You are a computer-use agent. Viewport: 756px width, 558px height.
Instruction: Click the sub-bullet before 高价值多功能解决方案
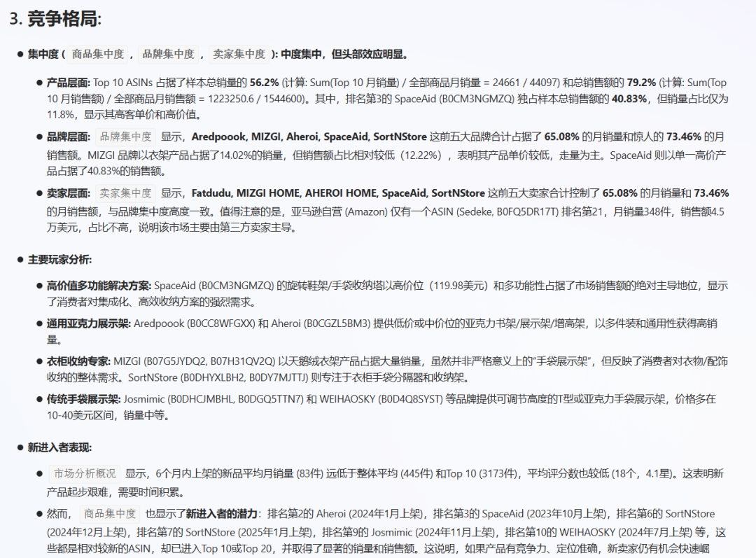click(x=38, y=285)
